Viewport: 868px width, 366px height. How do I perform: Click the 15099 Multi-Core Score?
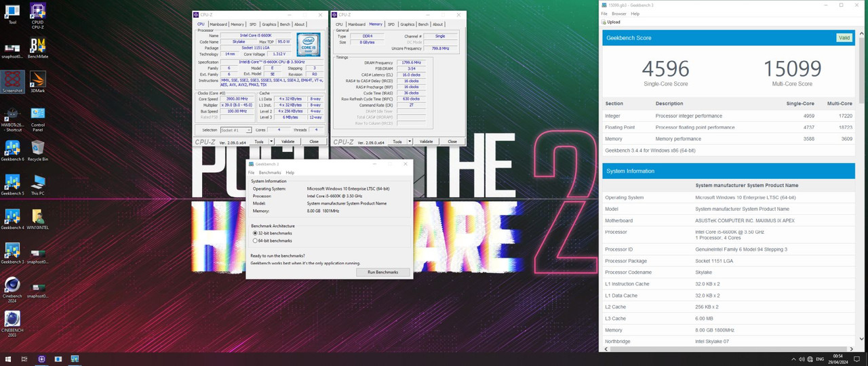coord(793,69)
